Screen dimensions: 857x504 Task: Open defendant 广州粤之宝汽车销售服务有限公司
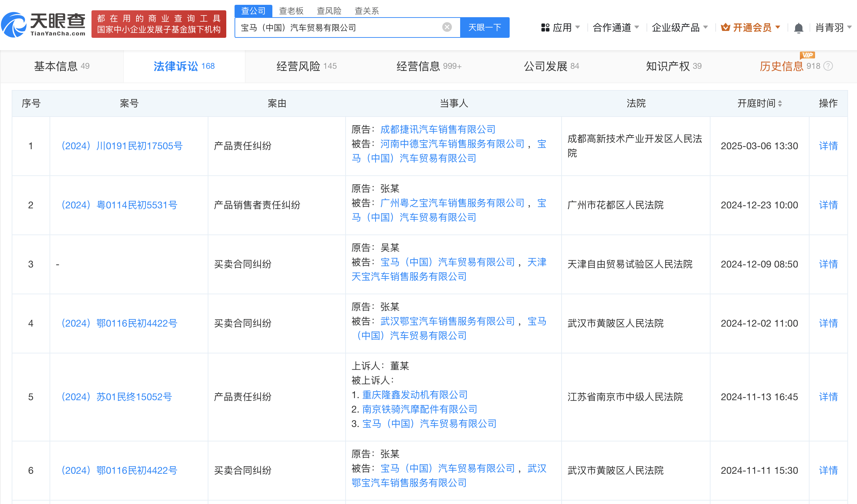452,203
